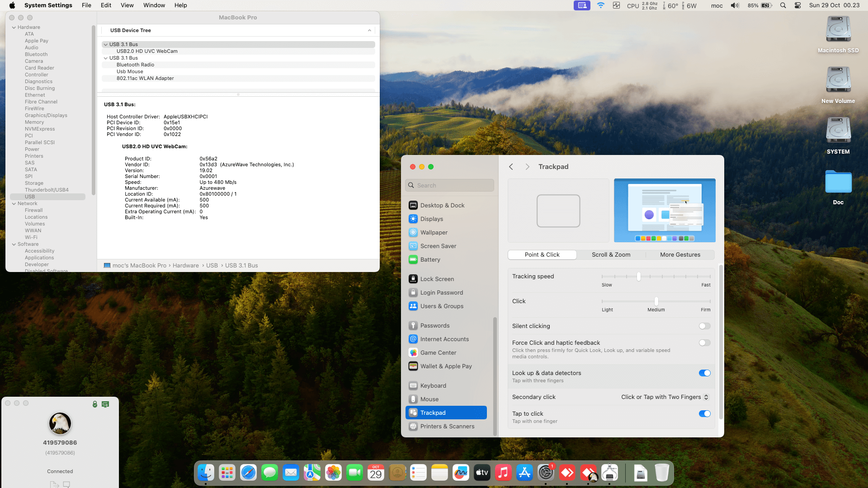
Task: Collapse the first USB 3.1 Bus entry
Action: [x=105, y=44]
